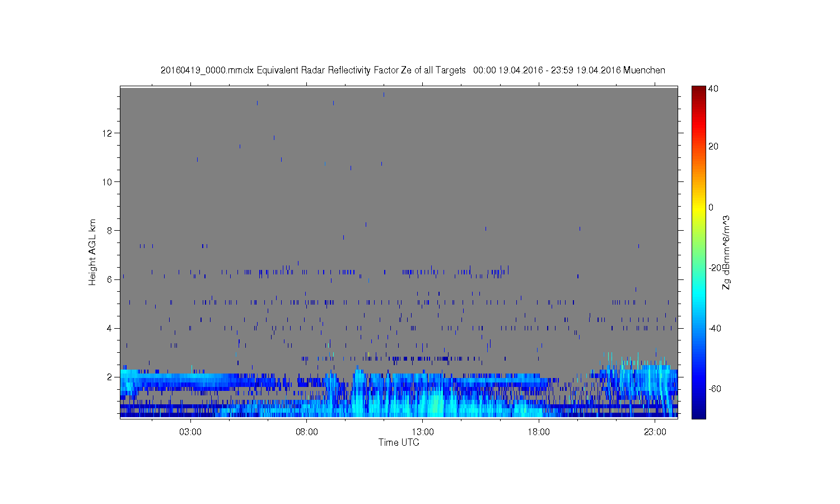Click the 23:00 time axis label
Image resolution: width=840 pixels, height=504 pixels.
pos(655,432)
